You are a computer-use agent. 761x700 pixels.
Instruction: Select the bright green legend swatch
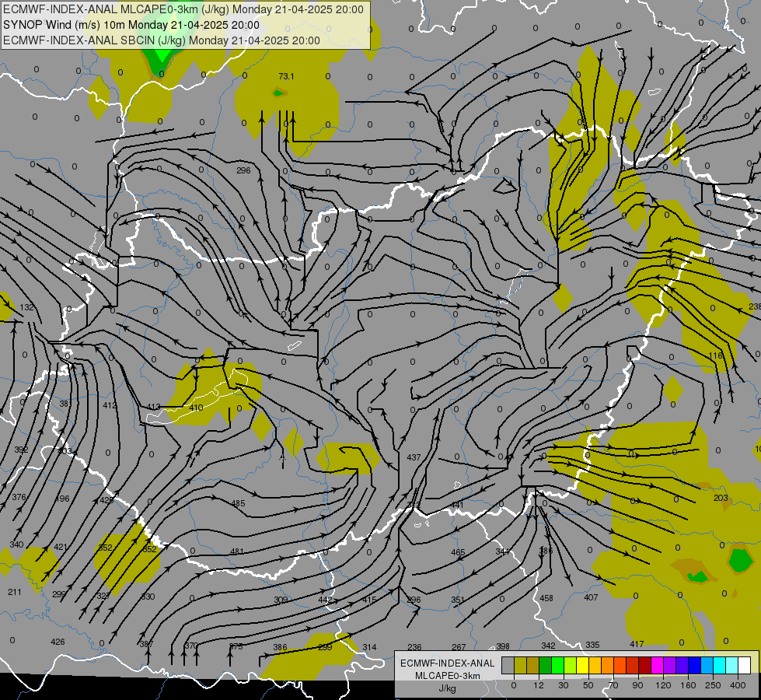pos(558,665)
